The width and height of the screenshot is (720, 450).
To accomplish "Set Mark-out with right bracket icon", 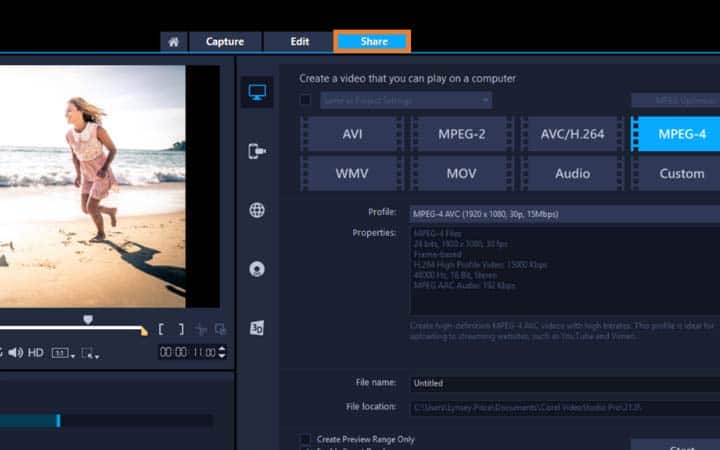I will click(179, 329).
